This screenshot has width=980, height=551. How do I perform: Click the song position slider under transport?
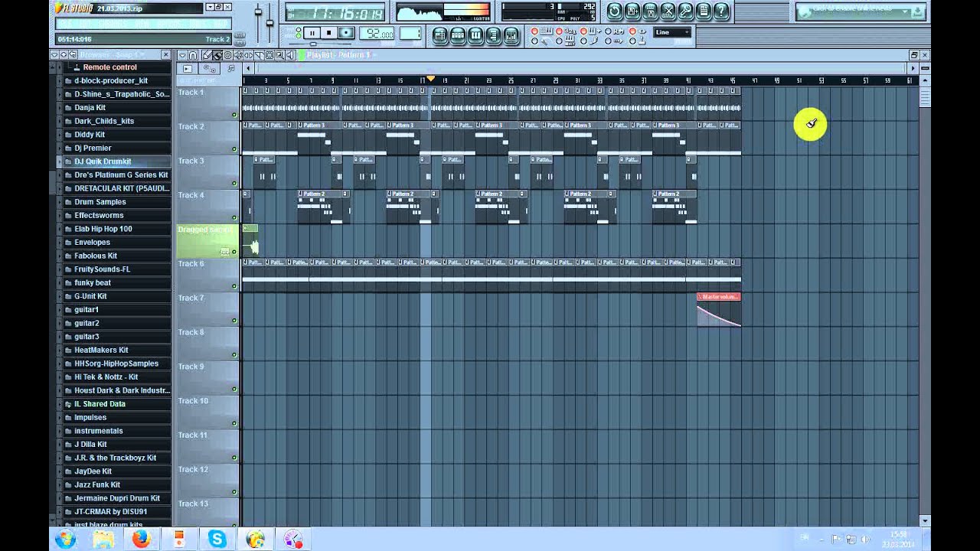click(313, 44)
